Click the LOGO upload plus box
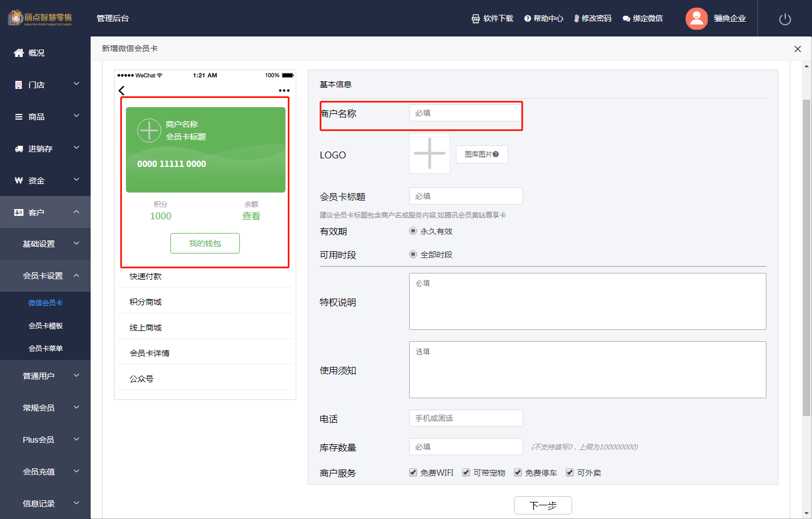Viewport: 812px width, 519px height. pyautogui.click(x=430, y=153)
